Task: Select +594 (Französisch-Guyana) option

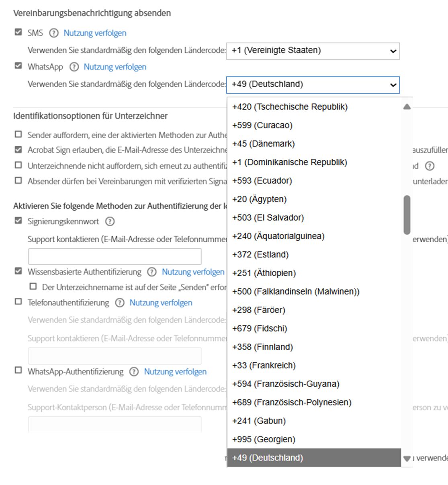Action: click(x=314, y=384)
